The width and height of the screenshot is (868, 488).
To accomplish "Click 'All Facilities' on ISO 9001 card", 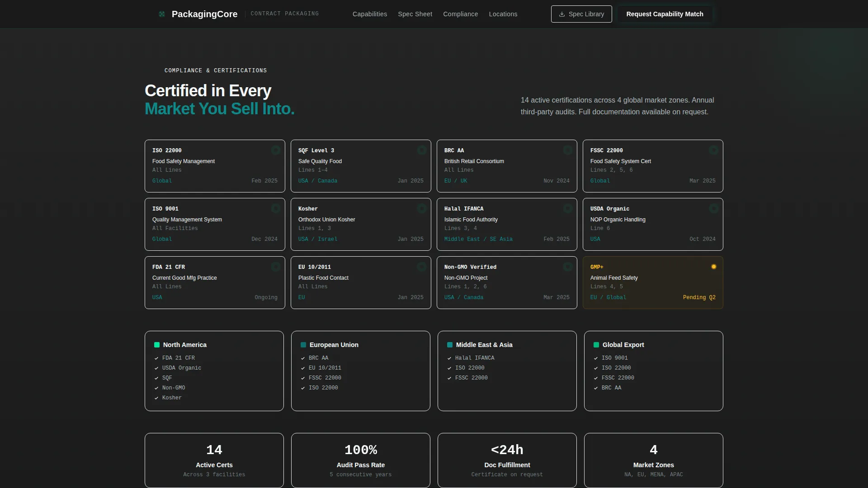I will coord(175,228).
